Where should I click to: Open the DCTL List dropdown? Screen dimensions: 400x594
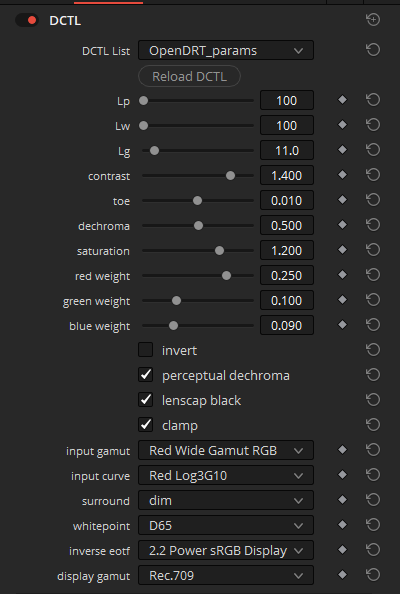tap(226, 50)
